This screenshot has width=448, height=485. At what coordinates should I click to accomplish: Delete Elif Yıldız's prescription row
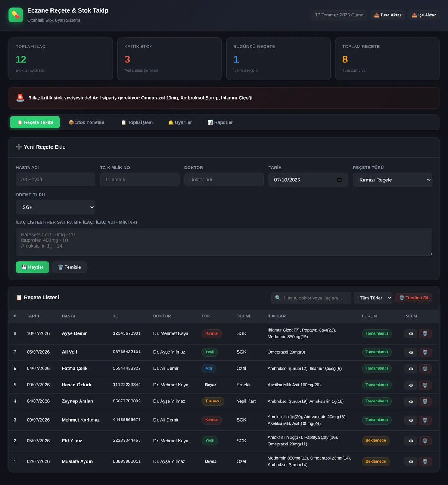tap(425, 441)
